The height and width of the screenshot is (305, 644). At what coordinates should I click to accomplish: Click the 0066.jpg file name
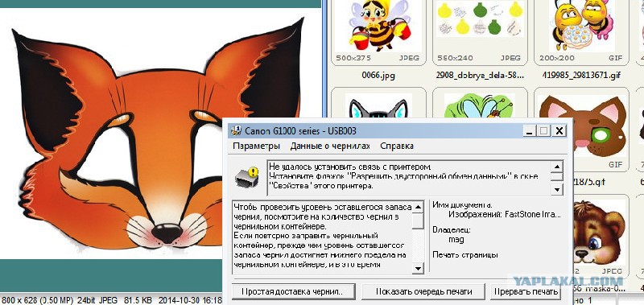tap(378, 76)
